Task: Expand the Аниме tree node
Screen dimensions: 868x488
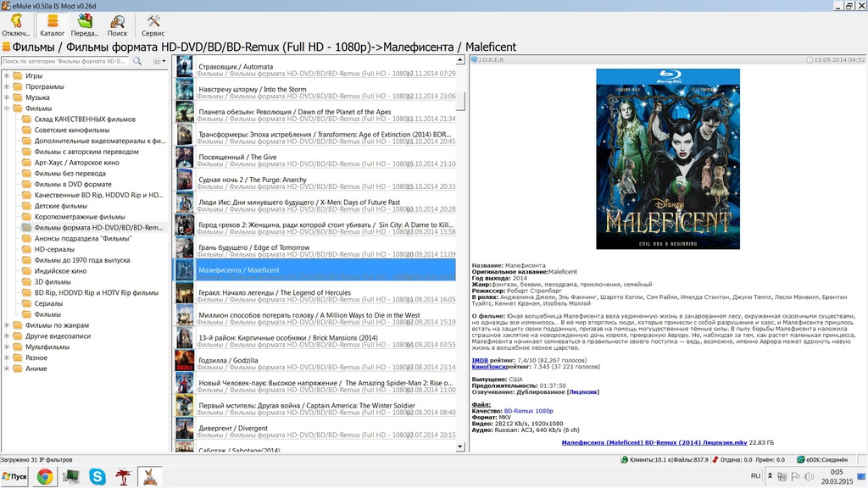Action: pos(7,369)
